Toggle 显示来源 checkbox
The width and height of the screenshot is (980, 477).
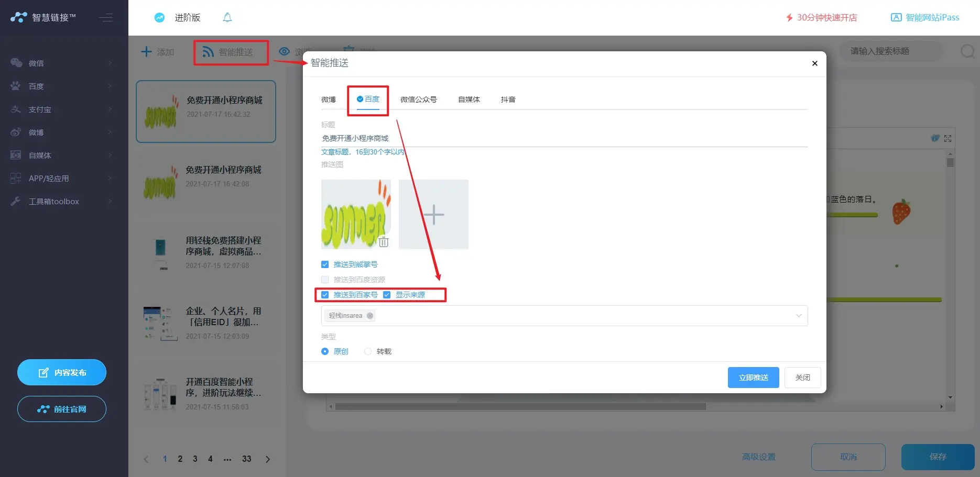(x=387, y=295)
